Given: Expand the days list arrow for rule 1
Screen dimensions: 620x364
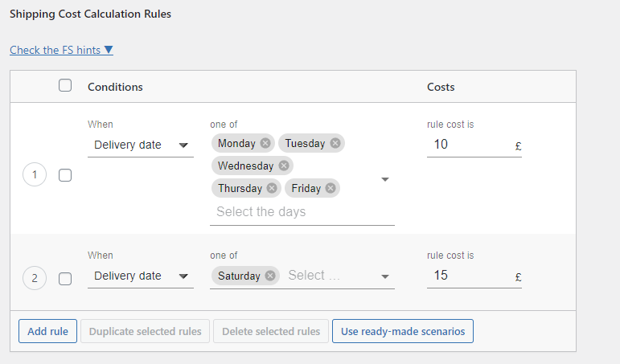Looking at the screenshot, I should 385,179.
